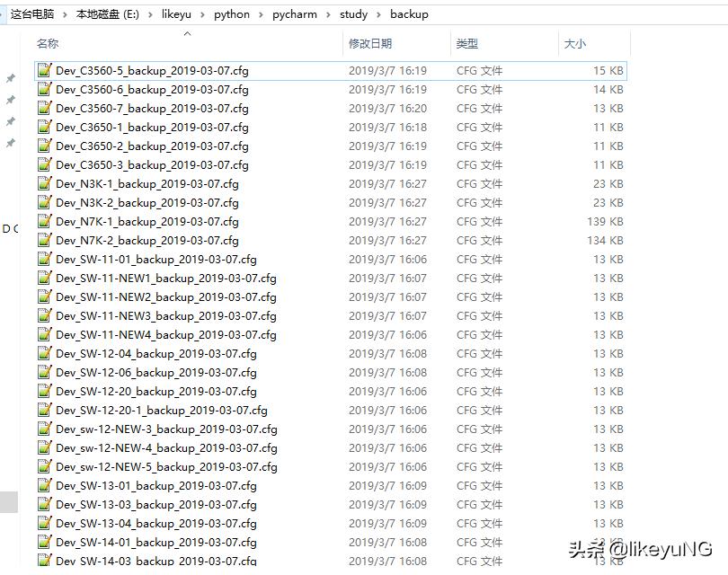
Task: Click the second pushpin icon in the sidebar
Action: click(11, 99)
